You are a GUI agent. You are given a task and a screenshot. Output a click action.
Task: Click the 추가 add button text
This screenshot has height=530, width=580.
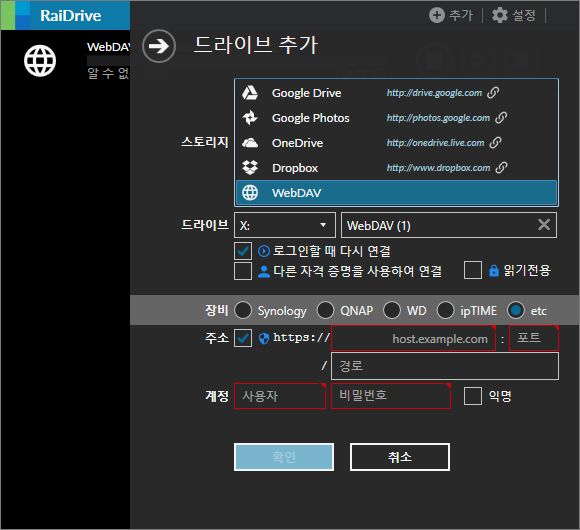point(461,15)
